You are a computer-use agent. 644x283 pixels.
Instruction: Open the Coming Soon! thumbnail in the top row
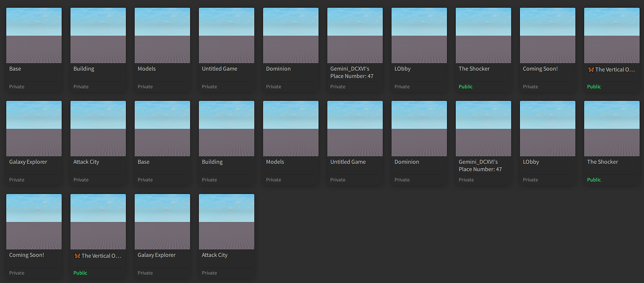tap(547, 35)
